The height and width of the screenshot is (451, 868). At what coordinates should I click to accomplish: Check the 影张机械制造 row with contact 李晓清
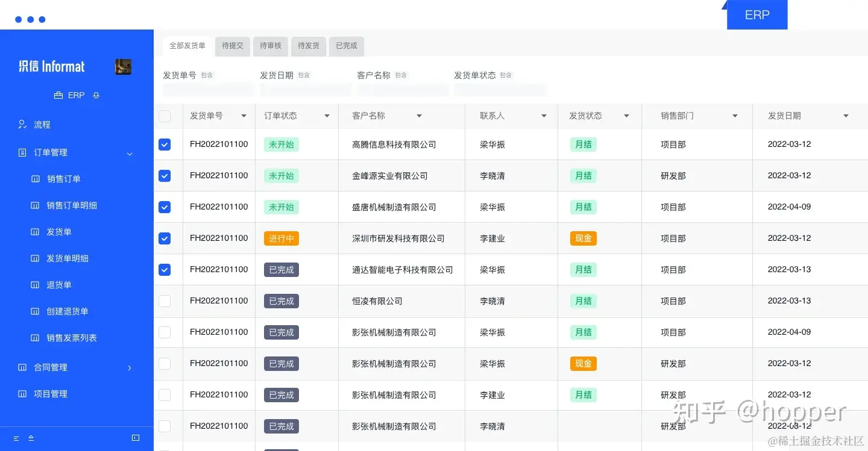(x=165, y=426)
